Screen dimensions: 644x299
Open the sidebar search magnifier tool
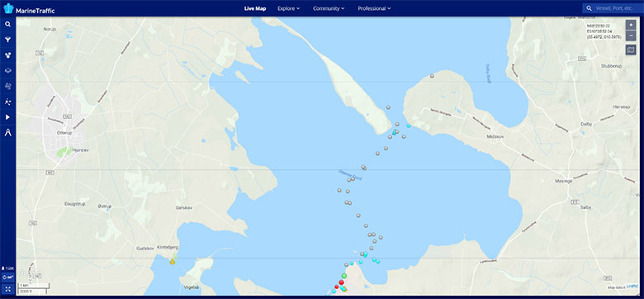[x=7, y=24]
